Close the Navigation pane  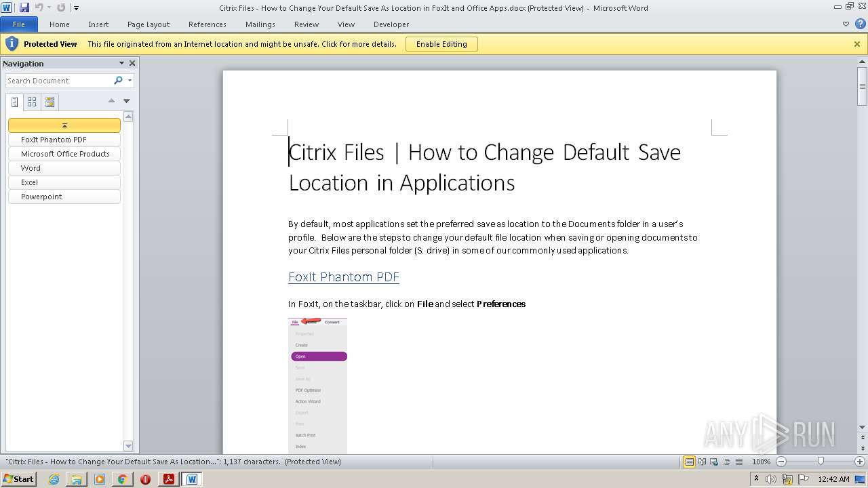point(132,63)
